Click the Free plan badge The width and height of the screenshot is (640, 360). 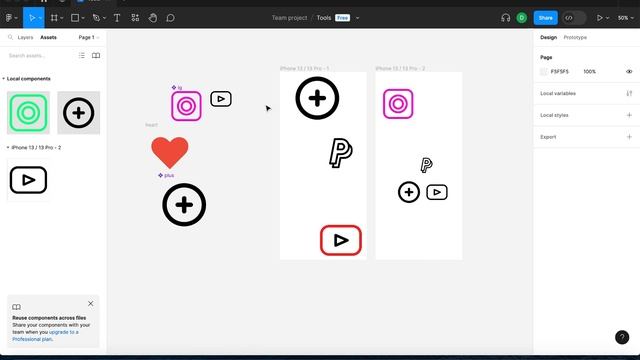tap(342, 18)
